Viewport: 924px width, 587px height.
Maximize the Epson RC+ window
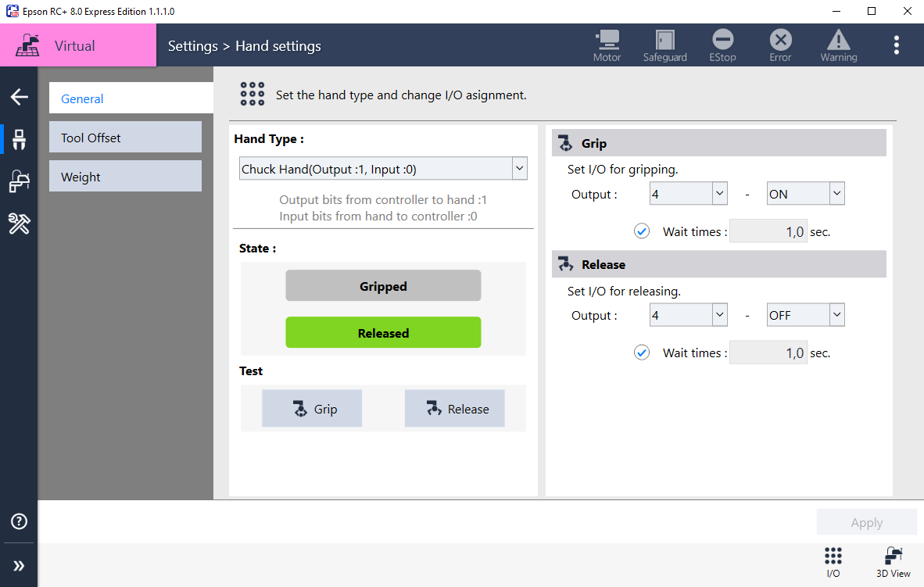pos(872,11)
